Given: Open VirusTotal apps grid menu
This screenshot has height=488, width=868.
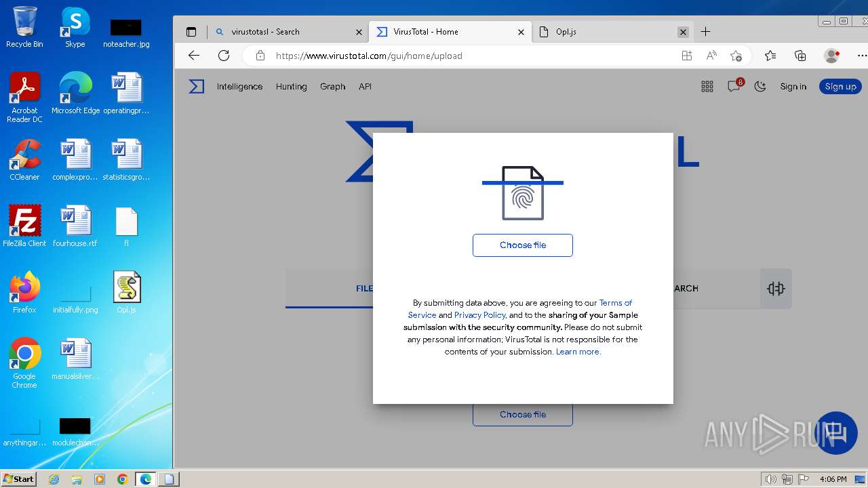Looking at the screenshot, I should tap(707, 86).
